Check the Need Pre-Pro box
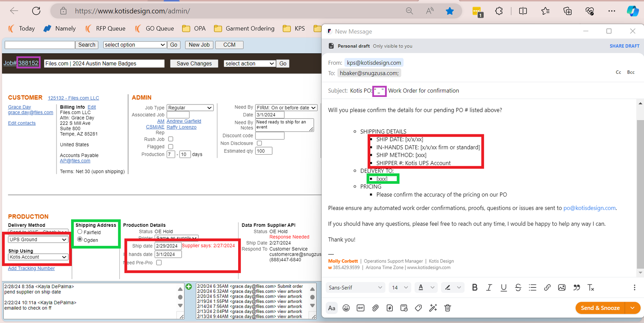Viewport: 644px width, 323px height. point(159,263)
